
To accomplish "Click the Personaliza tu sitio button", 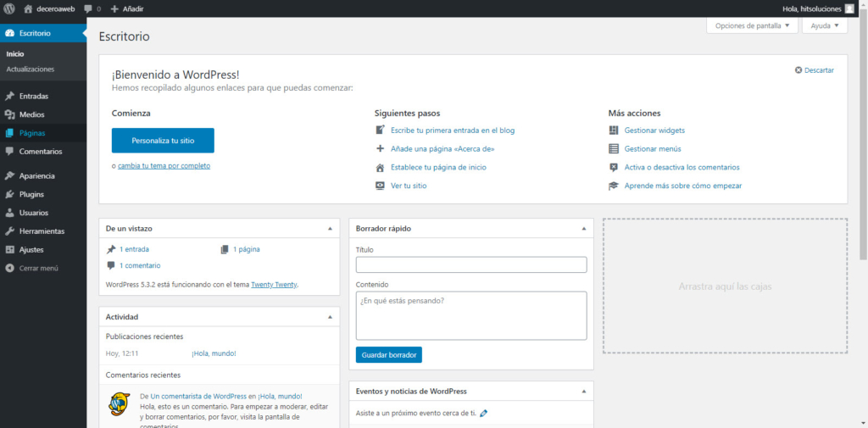I will 163,141.
